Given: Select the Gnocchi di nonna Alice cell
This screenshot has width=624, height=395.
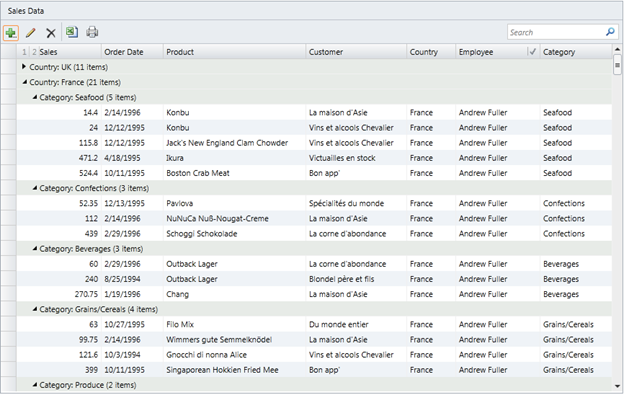Looking at the screenshot, I should point(234,354).
